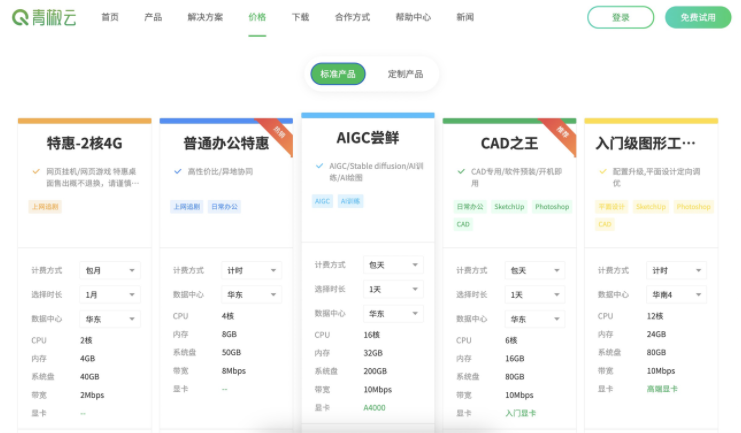Go to 解决方案 in navigation
The height and width of the screenshot is (433, 741).
pyautogui.click(x=205, y=17)
